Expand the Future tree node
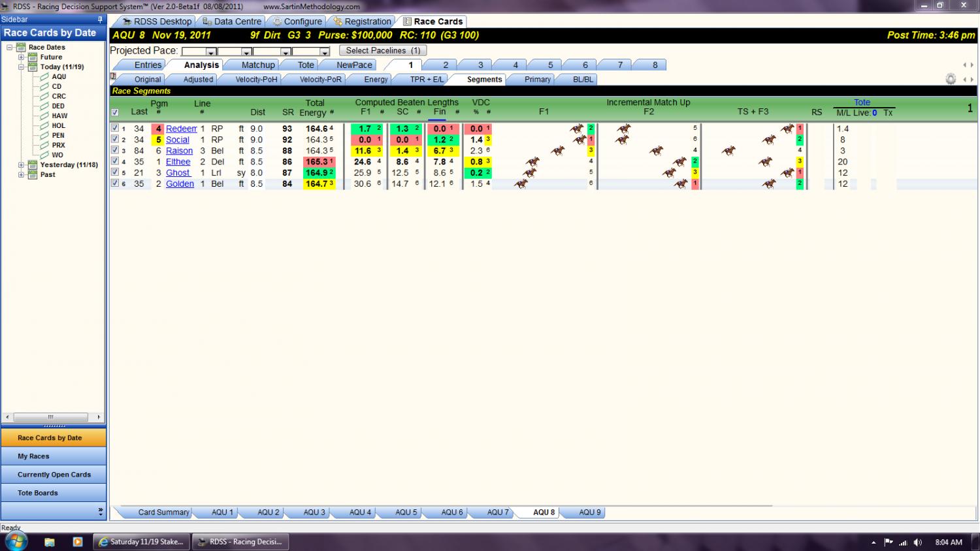This screenshot has height=551, width=980. point(21,57)
